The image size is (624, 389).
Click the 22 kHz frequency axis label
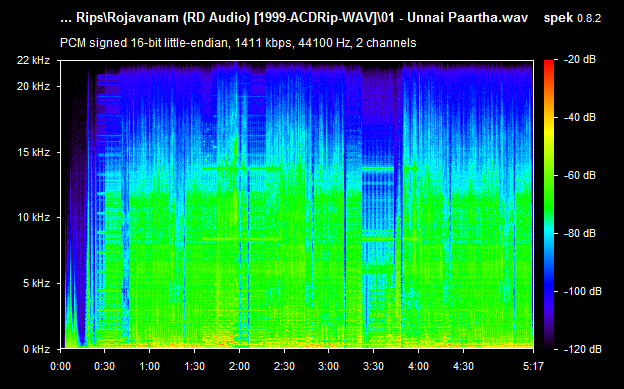tap(33, 61)
